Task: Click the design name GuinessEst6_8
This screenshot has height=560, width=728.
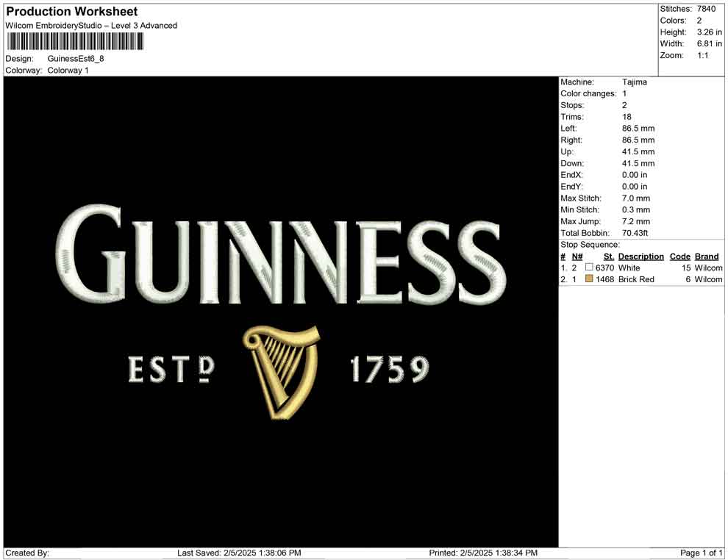Action: tap(74, 58)
